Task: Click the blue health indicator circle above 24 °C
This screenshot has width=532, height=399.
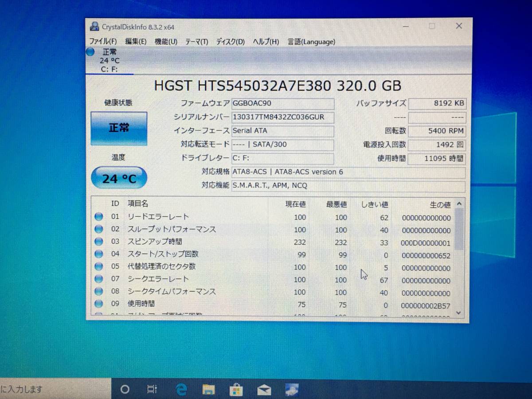Action: click(x=90, y=52)
